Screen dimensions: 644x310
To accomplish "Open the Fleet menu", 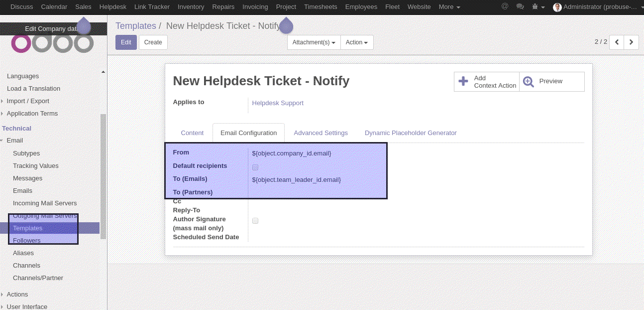I will [x=392, y=7].
